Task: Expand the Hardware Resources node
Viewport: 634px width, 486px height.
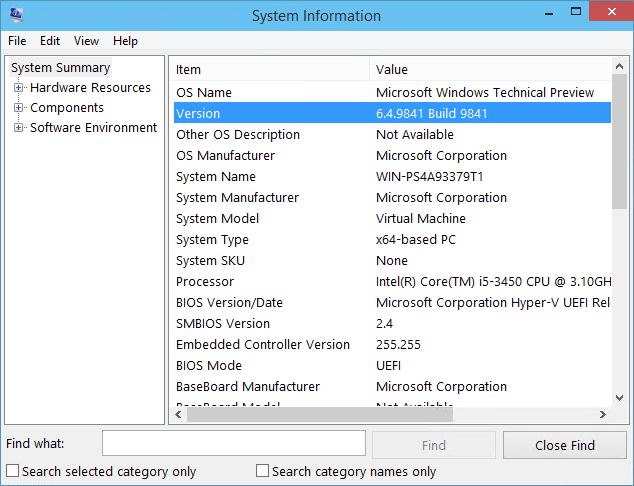Action: point(18,88)
